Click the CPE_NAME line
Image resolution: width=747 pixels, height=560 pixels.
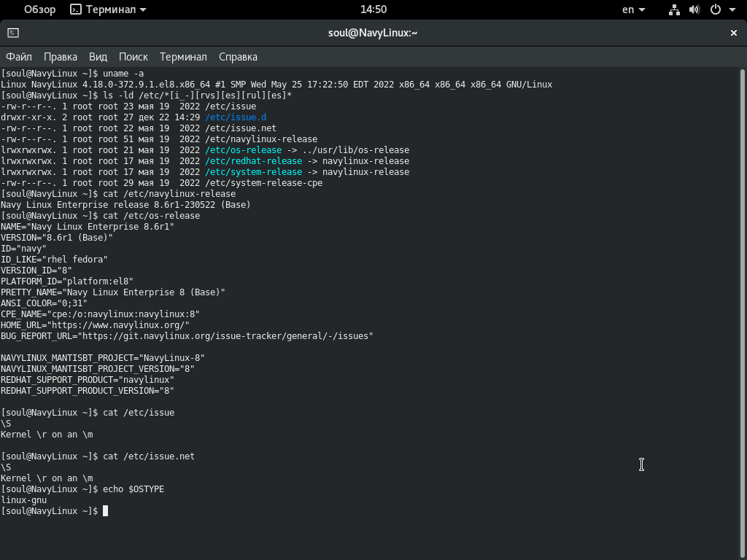[100, 314]
